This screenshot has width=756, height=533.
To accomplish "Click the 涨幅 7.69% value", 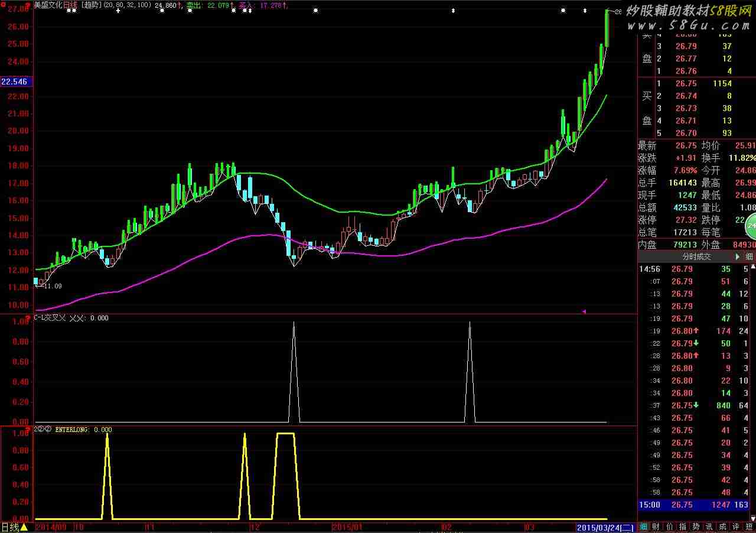I will [x=685, y=170].
